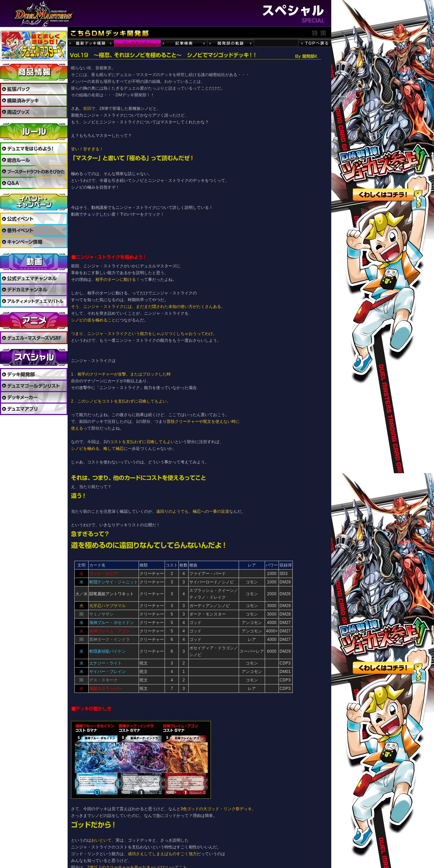Open the スペシャル section header
The height and width of the screenshot is (868, 434).
pyautogui.click(x=34, y=357)
